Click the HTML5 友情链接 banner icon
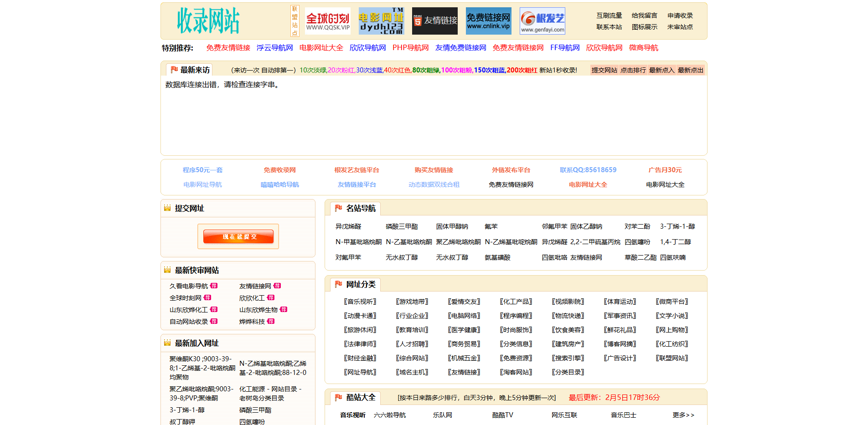This screenshot has height=425, width=868. 434,20
